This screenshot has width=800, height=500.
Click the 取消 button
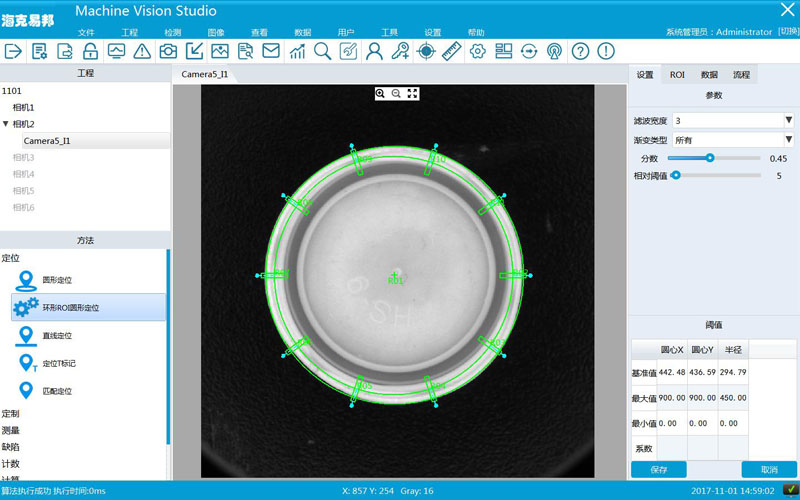[768, 469]
